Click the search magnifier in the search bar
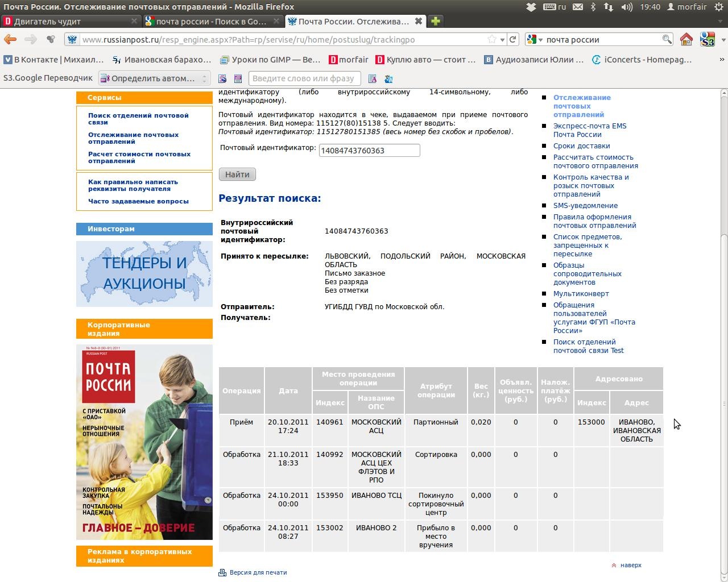728x582 pixels. tap(667, 39)
